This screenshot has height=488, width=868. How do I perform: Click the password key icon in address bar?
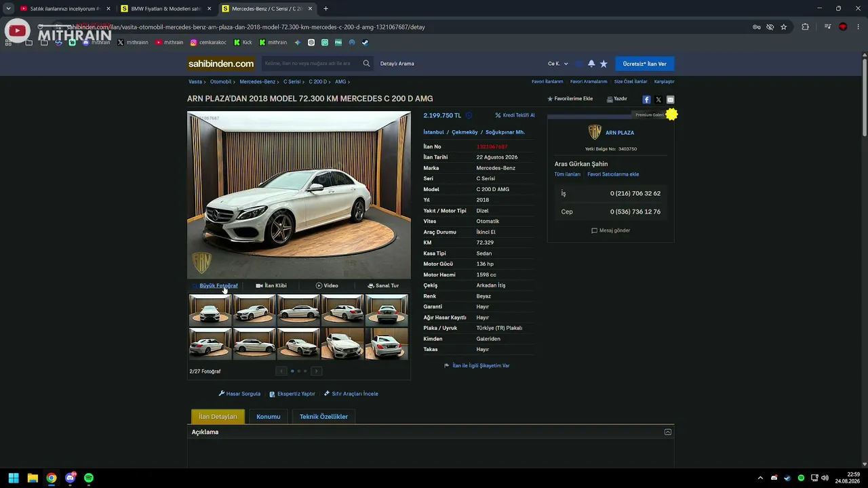click(x=757, y=27)
